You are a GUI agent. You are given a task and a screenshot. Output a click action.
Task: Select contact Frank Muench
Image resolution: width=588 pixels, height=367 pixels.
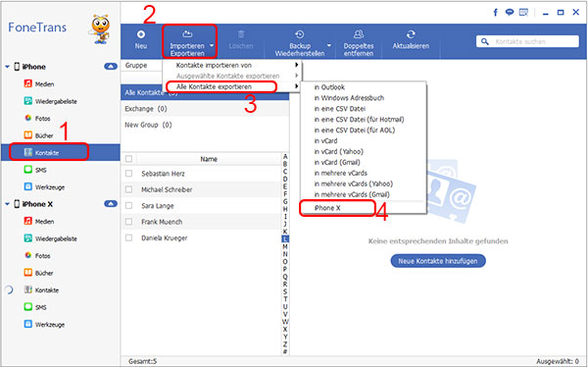click(x=162, y=222)
